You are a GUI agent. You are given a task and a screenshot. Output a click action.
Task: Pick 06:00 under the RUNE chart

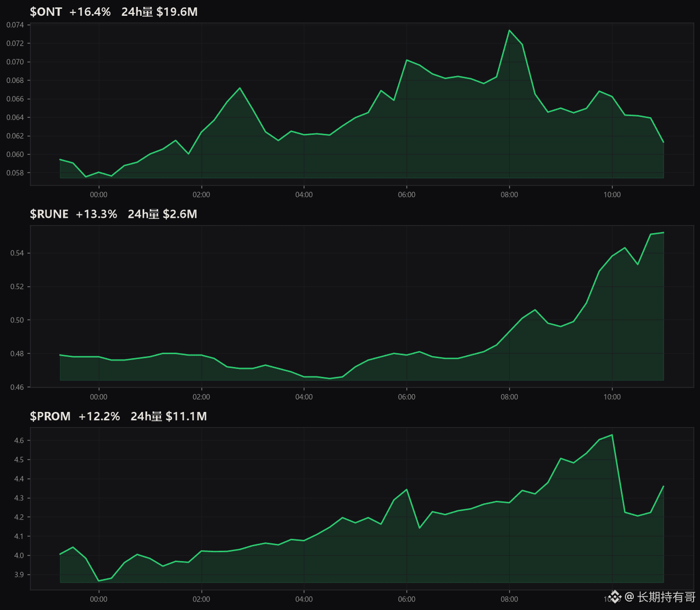click(407, 397)
